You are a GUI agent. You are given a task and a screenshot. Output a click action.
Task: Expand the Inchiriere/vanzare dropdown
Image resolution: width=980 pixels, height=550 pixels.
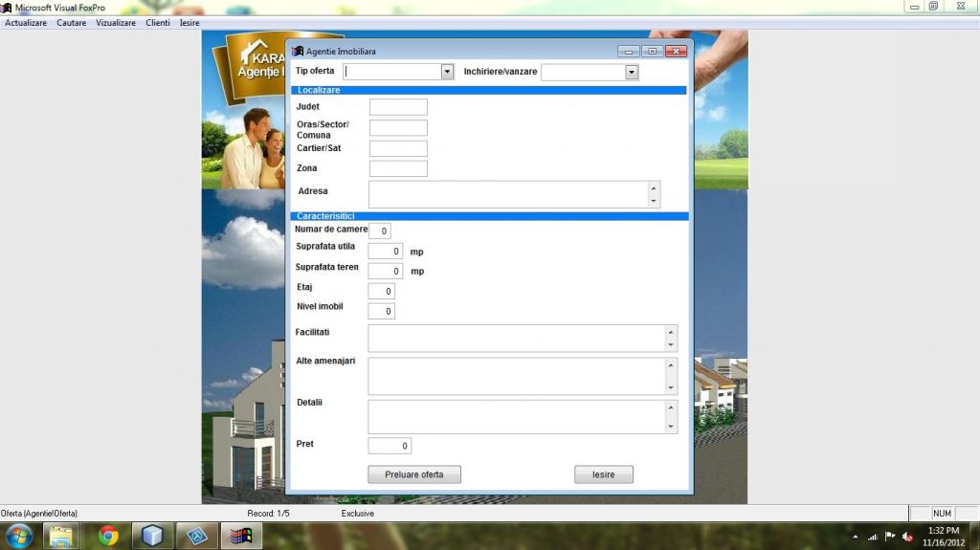point(632,72)
